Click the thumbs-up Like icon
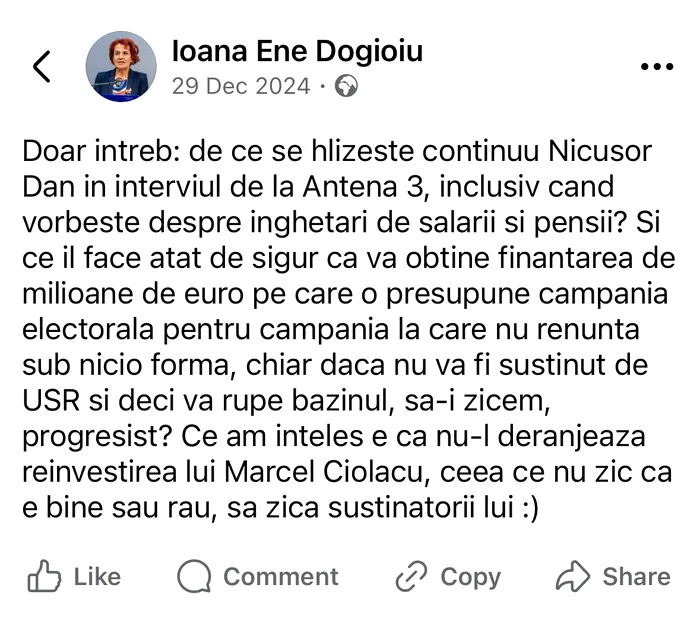 [44, 576]
